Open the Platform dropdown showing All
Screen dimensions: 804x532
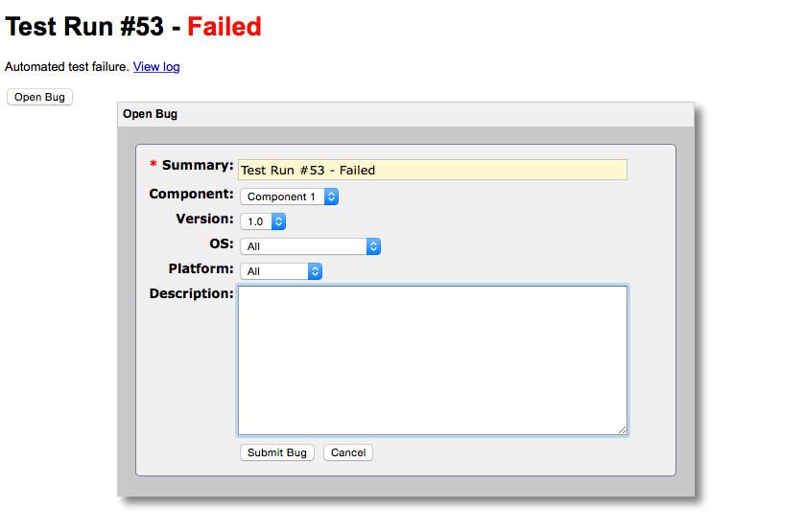pos(281,271)
